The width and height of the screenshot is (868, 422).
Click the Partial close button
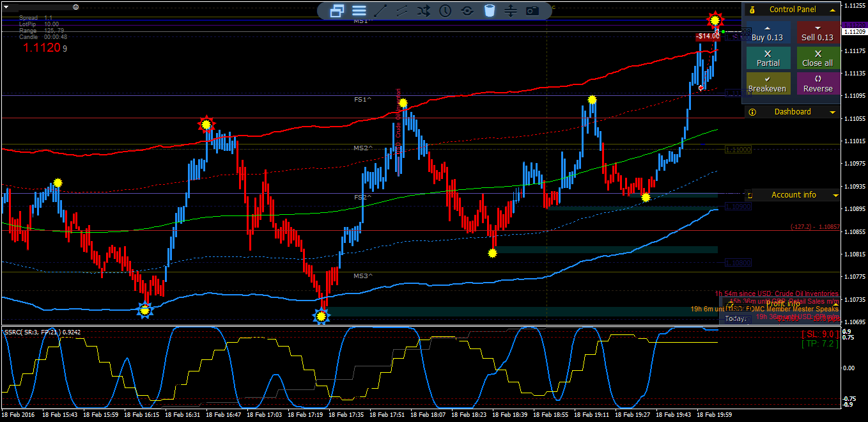tap(768, 58)
